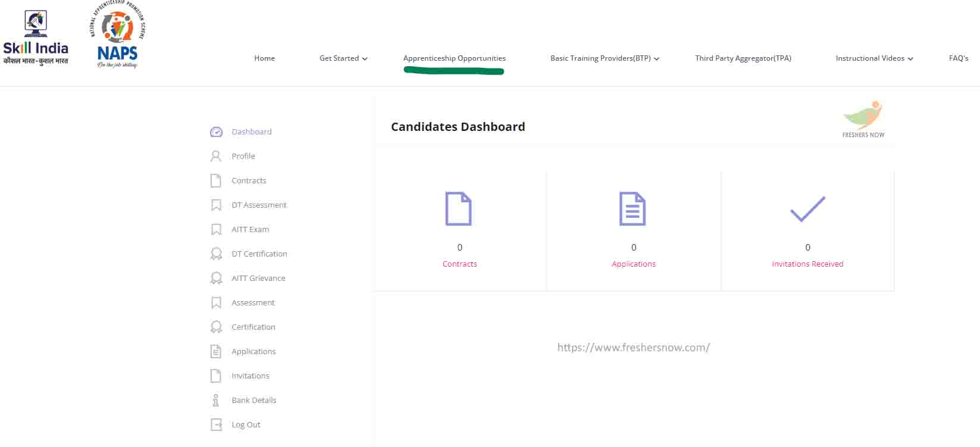The image size is (980, 447).
Task: Click the AITT Exam bookmark icon
Action: pyautogui.click(x=216, y=230)
